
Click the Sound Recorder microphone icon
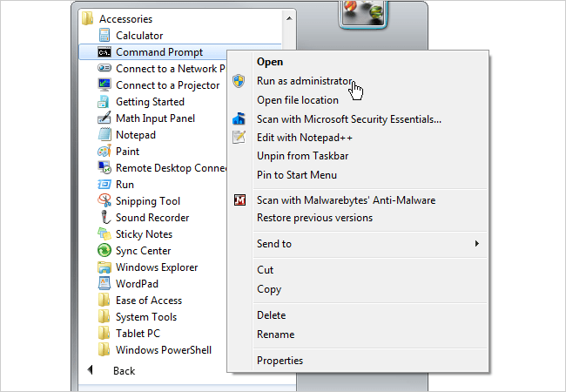point(105,217)
